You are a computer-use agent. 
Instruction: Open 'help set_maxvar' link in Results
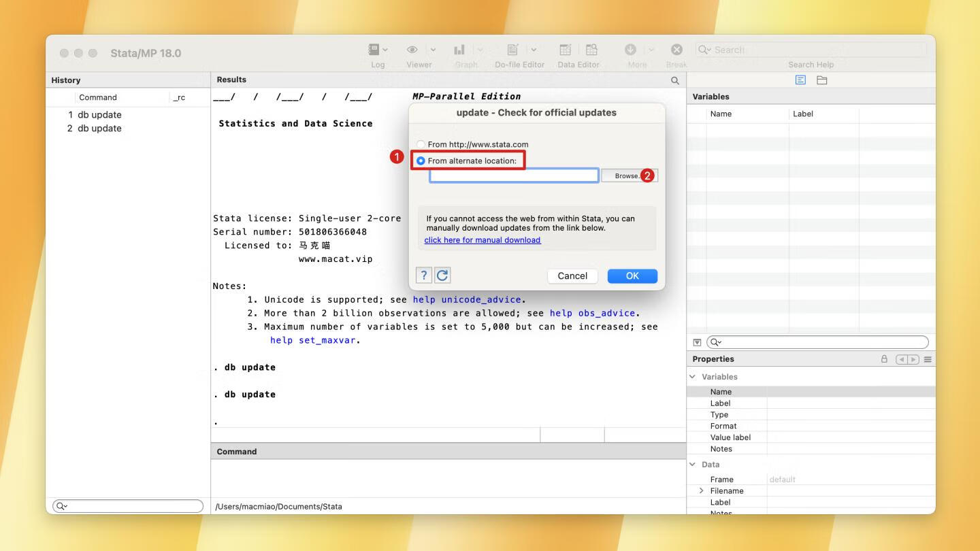312,340
